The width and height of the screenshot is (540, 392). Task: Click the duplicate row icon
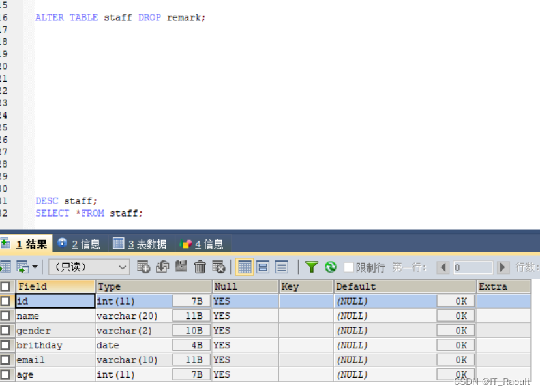162,267
